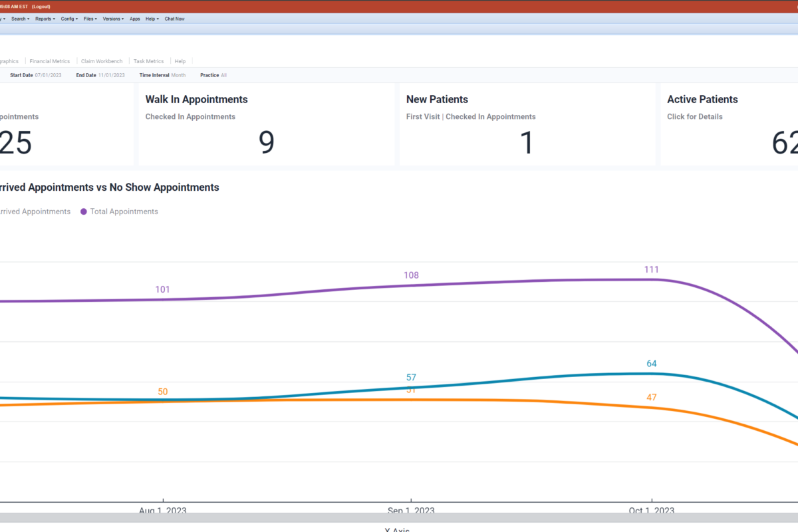Click the 111 point on purple line
798x532 pixels.
click(x=652, y=279)
